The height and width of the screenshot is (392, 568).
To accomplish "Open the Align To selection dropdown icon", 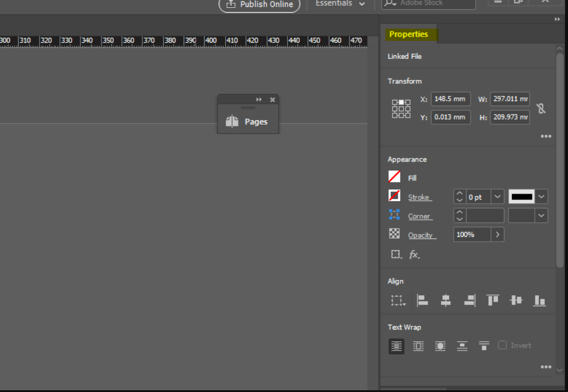I will pyautogui.click(x=398, y=300).
